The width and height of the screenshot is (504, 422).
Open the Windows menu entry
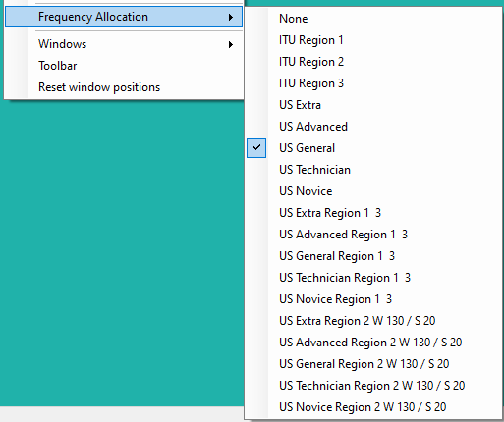click(124, 44)
